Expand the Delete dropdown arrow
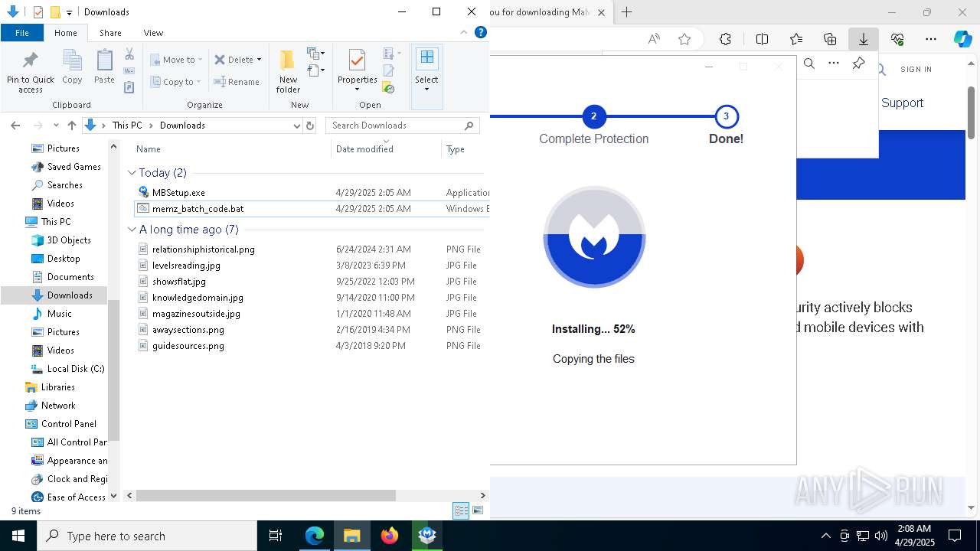 point(259,60)
